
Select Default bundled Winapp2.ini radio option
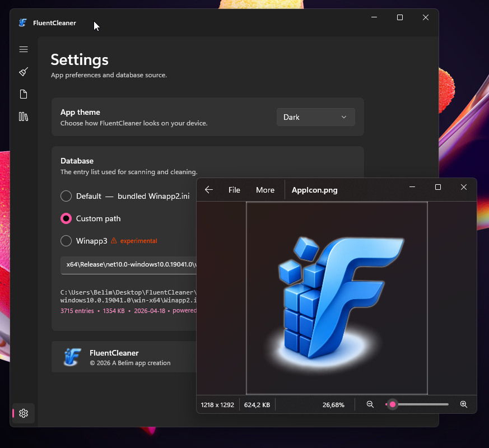tap(66, 196)
